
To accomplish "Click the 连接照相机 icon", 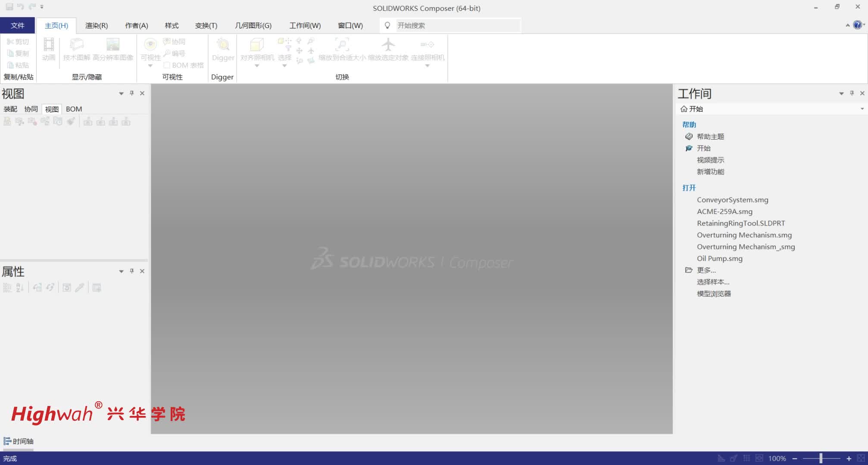I will (x=427, y=44).
